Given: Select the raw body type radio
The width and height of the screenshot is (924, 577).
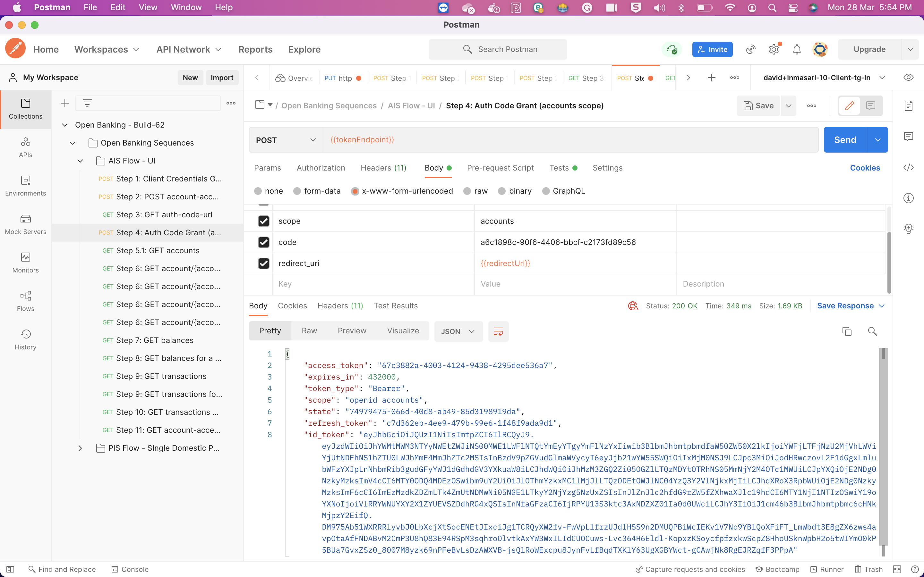Looking at the screenshot, I should coord(467,191).
